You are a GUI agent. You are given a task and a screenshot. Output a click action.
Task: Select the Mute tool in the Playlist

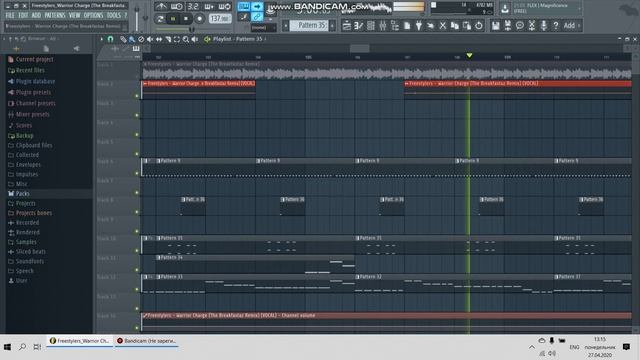150,39
